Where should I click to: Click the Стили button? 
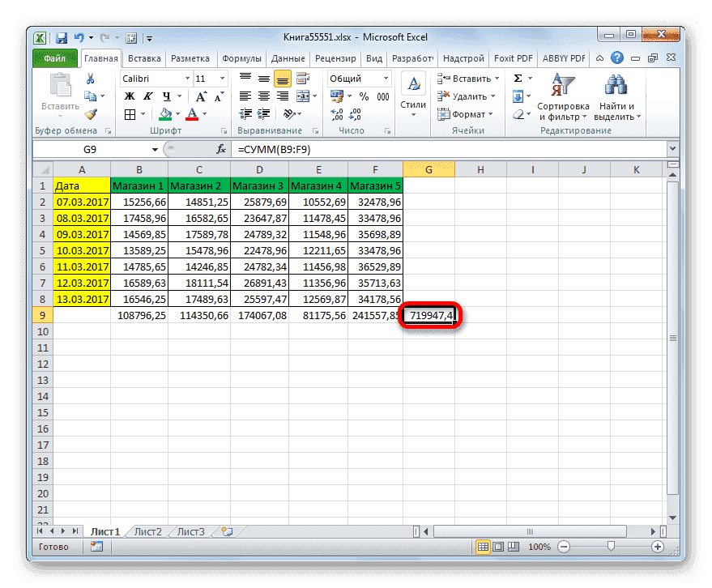(x=413, y=91)
